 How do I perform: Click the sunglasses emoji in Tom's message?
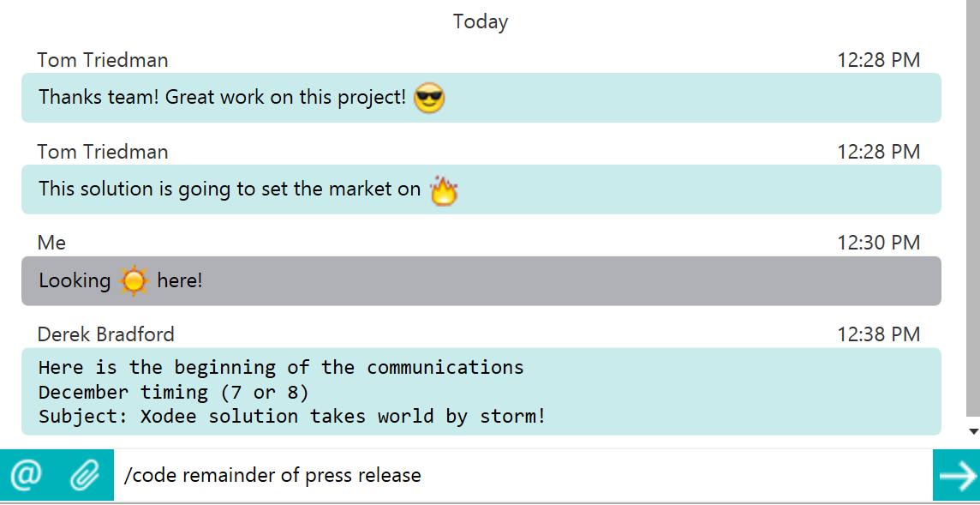(x=428, y=98)
